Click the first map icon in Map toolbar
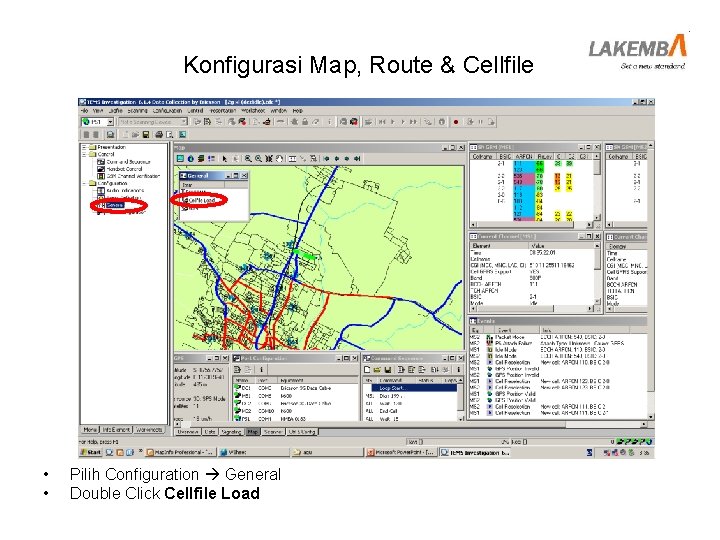Image resolution: width=720 pixels, height=540 pixels. (180, 159)
